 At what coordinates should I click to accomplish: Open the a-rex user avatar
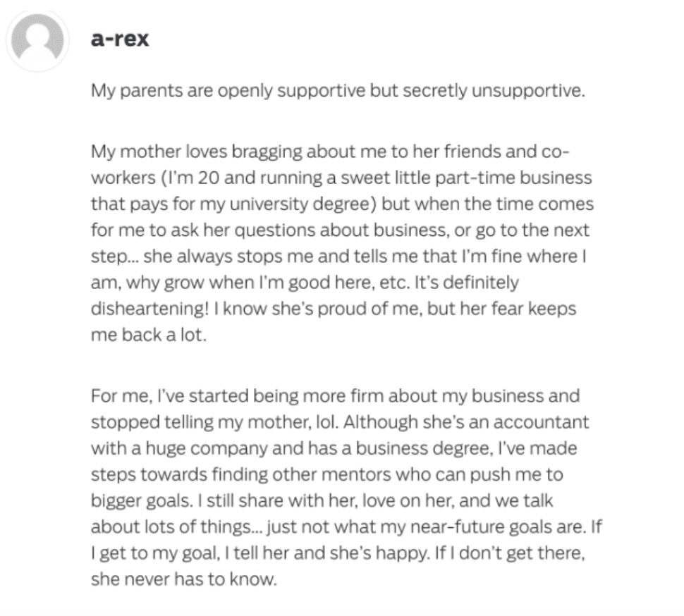37,40
